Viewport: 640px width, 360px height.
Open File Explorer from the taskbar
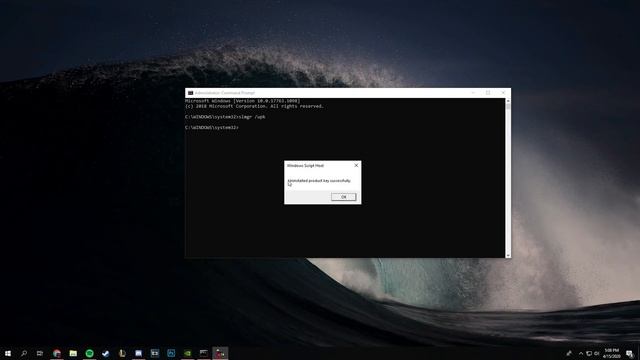tap(73, 353)
